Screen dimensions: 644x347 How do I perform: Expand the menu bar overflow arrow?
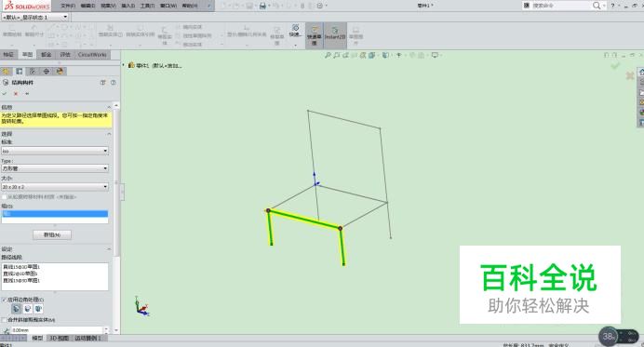tap(208, 6)
